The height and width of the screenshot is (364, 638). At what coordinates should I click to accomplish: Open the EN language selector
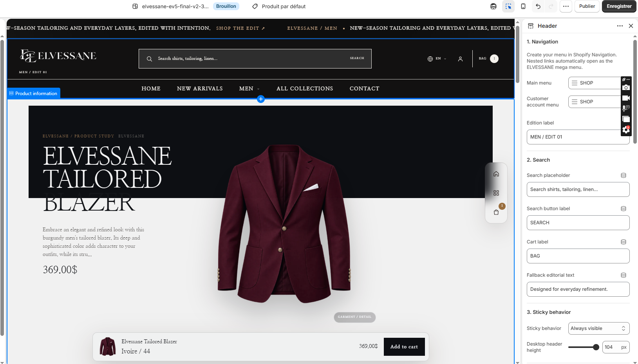(437, 59)
